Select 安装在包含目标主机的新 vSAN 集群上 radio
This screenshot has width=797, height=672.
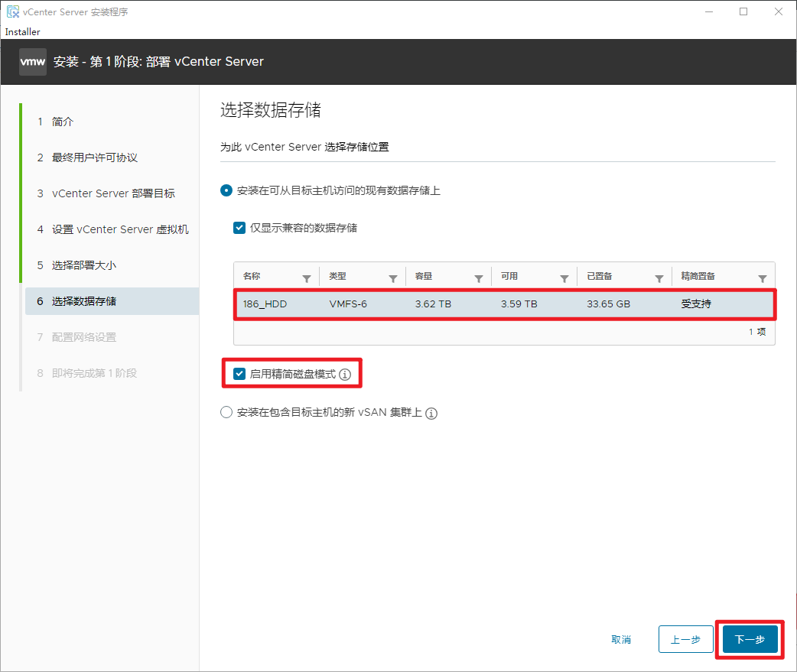[x=226, y=413]
